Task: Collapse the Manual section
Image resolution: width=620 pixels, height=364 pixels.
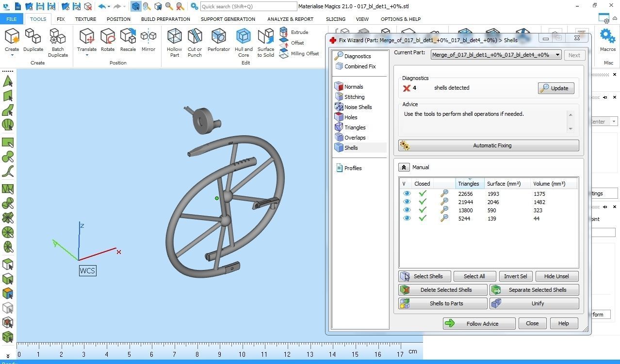Action: 404,167
